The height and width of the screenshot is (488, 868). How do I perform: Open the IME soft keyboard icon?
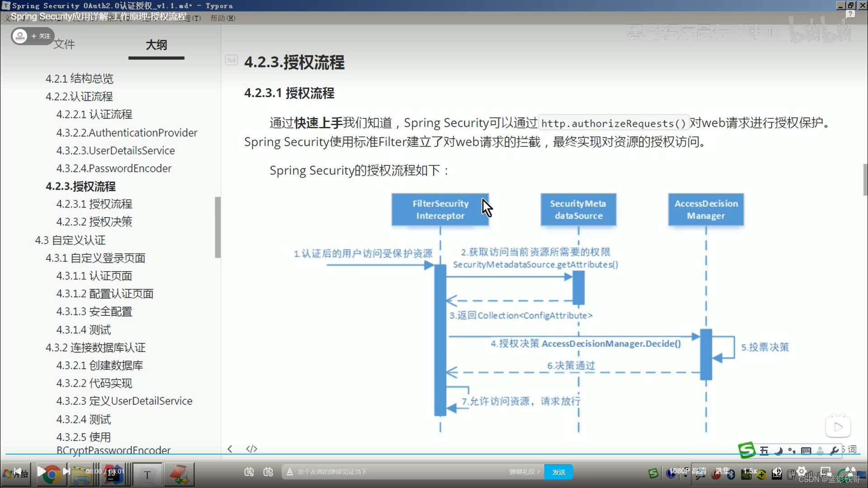click(x=806, y=451)
